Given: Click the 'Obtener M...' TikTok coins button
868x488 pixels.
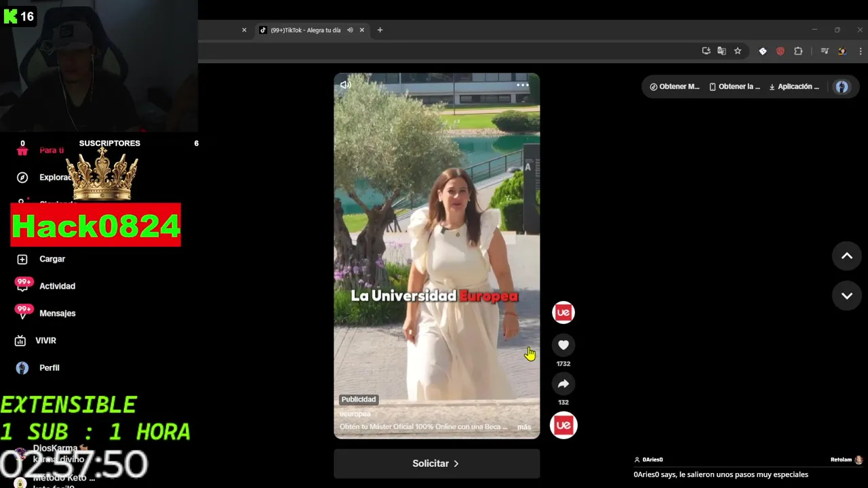Looking at the screenshot, I should coord(675,87).
